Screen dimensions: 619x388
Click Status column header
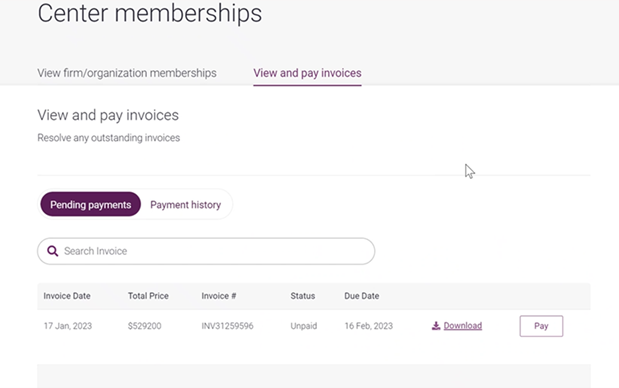coord(303,296)
